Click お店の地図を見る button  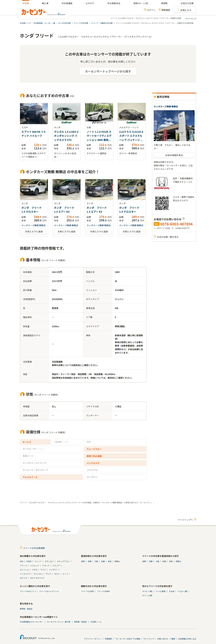point(174,155)
